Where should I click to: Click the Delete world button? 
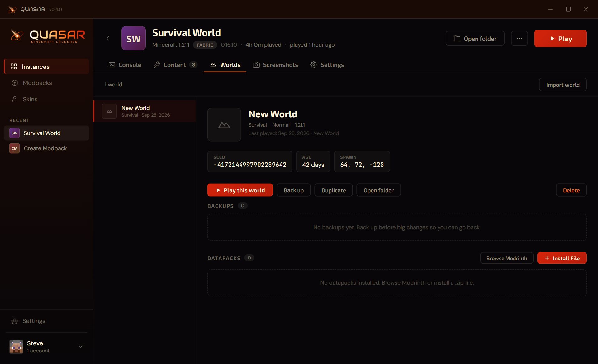[x=571, y=190]
